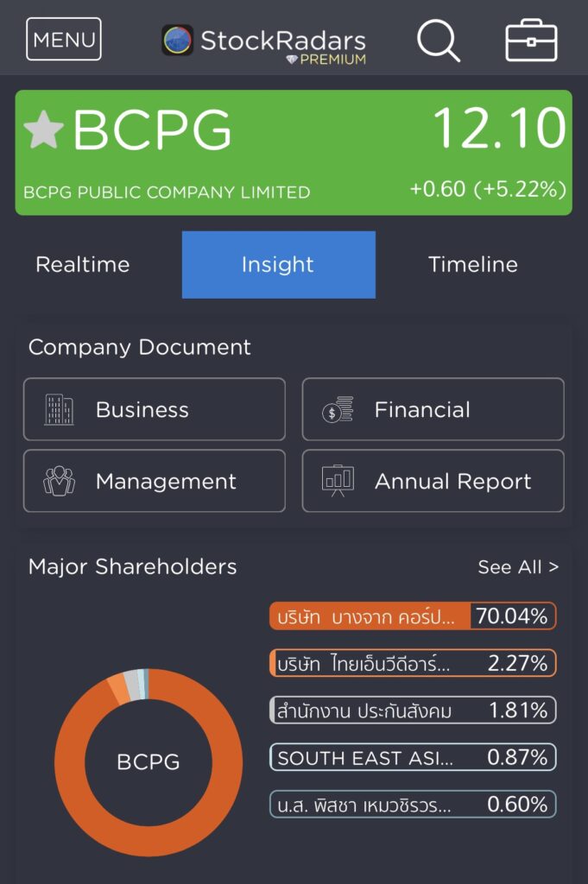Open the portfolio briefcase icon

pyautogui.click(x=531, y=41)
